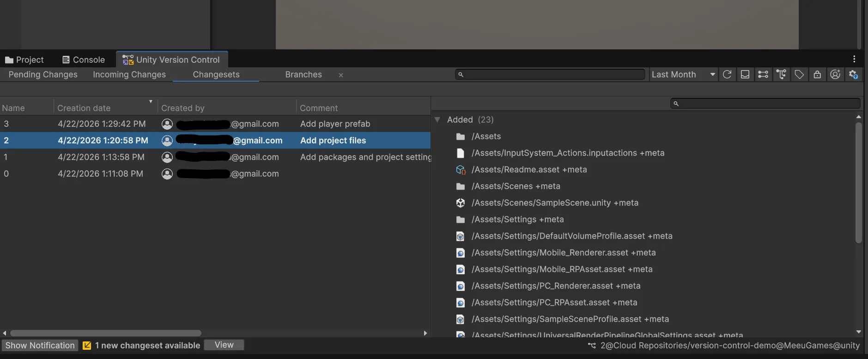The image size is (868, 359).
Task: Click the invite members user icon
Action: [835, 74]
